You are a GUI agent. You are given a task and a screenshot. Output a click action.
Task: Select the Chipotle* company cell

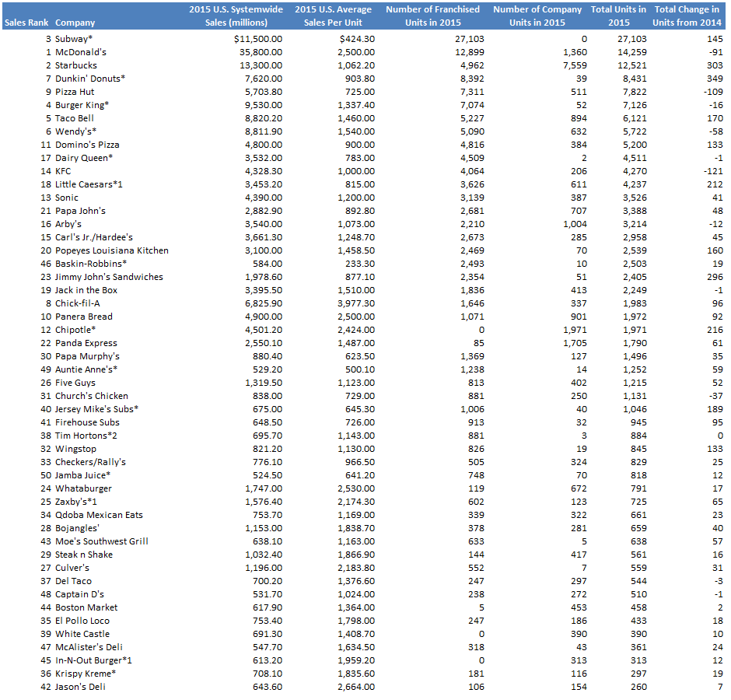pos(75,331)
